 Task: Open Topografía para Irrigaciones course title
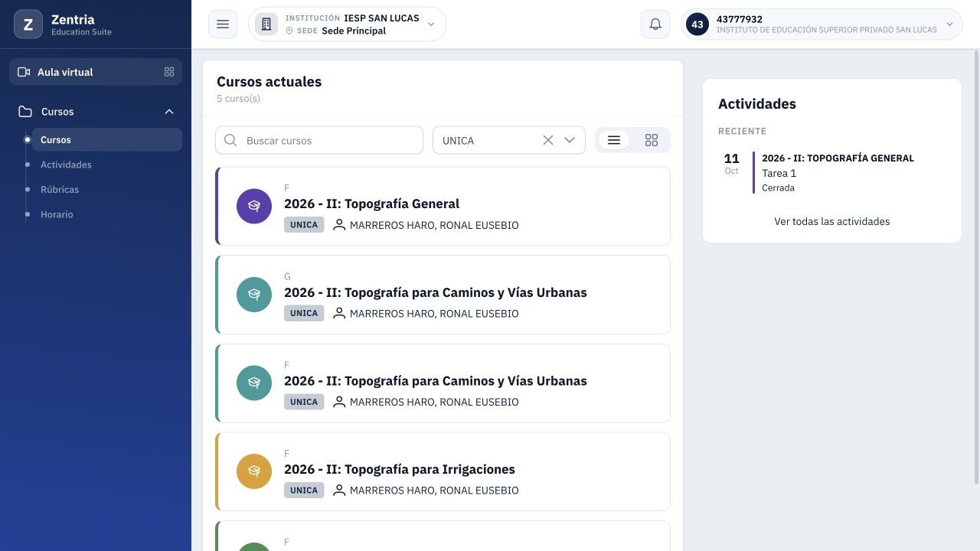[400, 469]
